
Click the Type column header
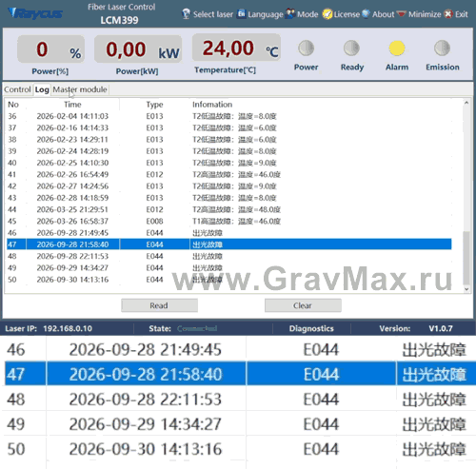click(x=154, y=105)
